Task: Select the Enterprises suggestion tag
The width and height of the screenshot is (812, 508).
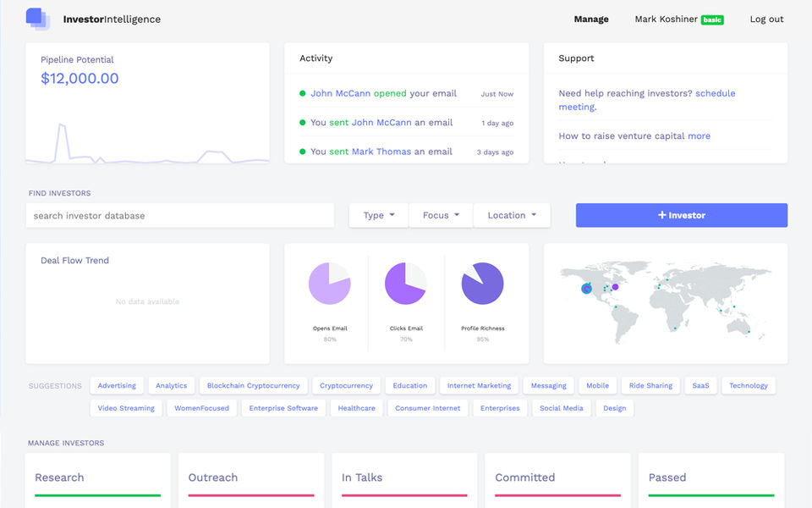Action: (x=500, y=408)
